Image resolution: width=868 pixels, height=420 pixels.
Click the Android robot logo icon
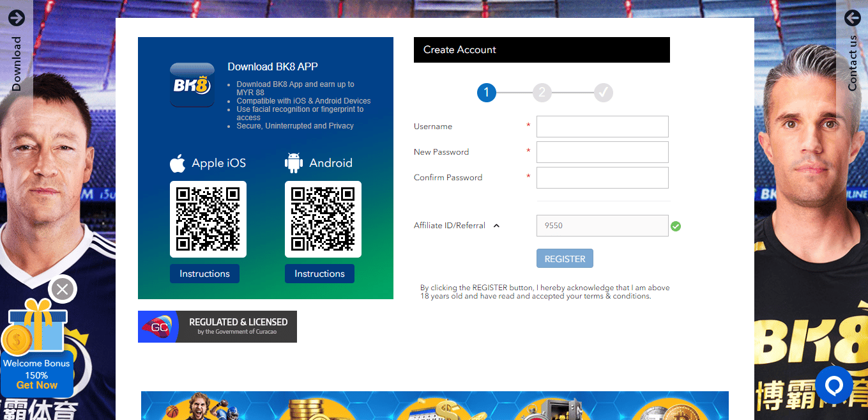coord(294,163)
